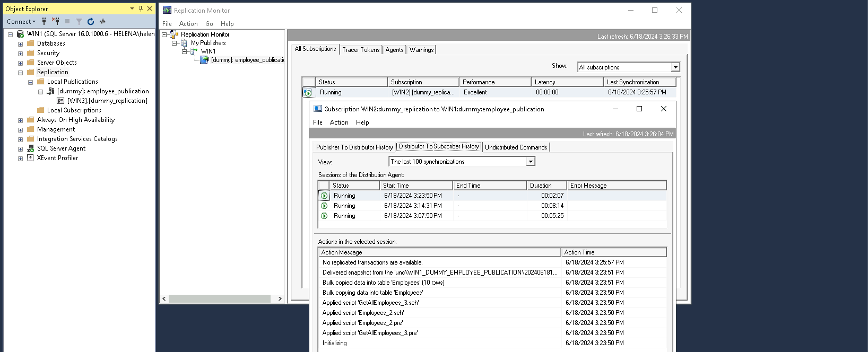Expand the Databases node

click(x=21, y=44)
